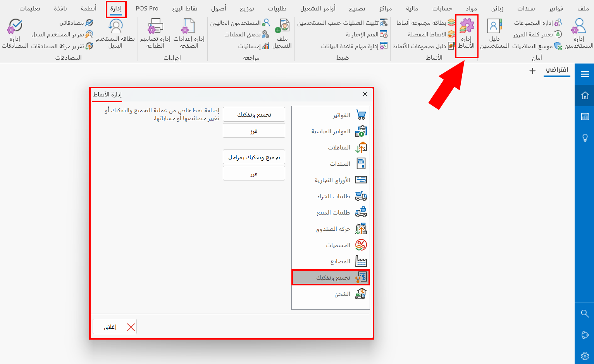Viewport: 594px width, 364px height.
Task: Click فرز below تجميع وتفكيك button
Action: [254, 131]
